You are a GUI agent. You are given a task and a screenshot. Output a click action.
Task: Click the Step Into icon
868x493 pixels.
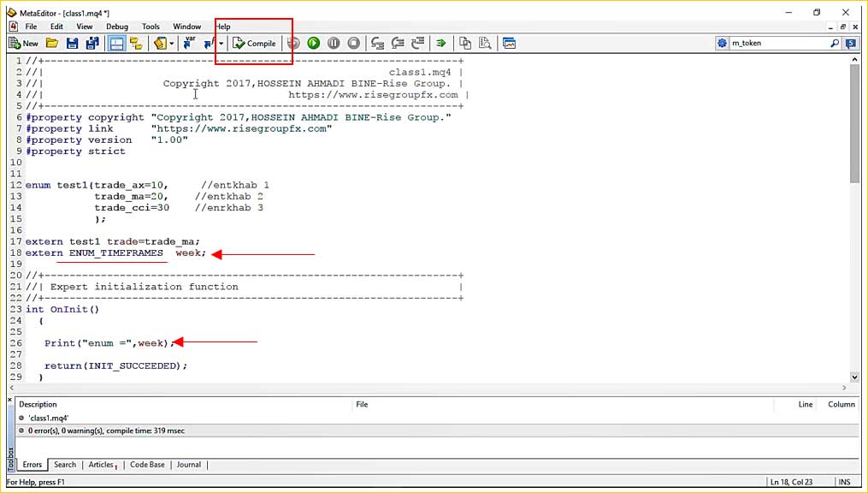coord(377,43)
